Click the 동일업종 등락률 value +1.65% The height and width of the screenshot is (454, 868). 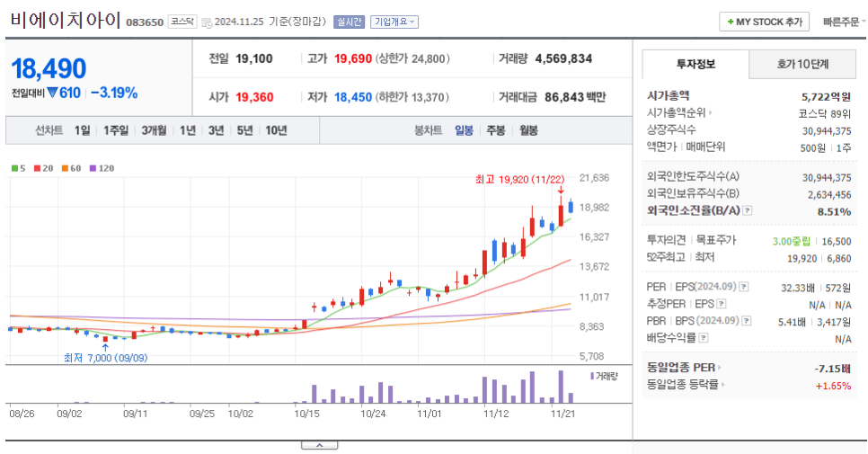(834, 386)
